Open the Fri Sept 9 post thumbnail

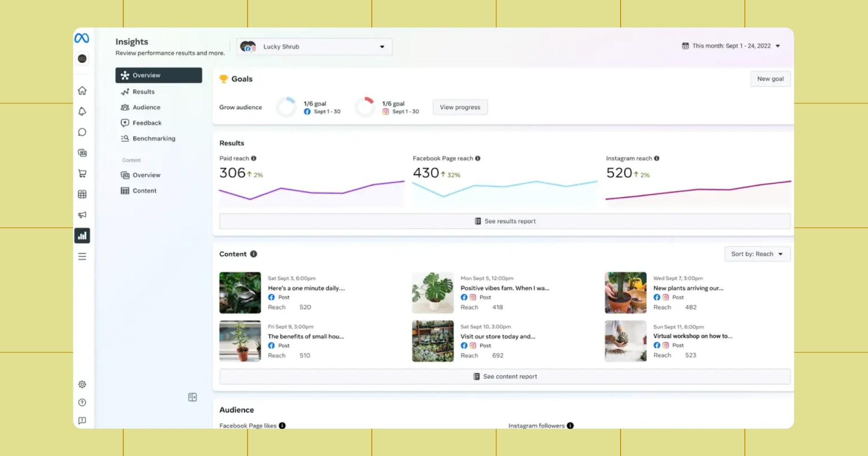coord(240,341)
